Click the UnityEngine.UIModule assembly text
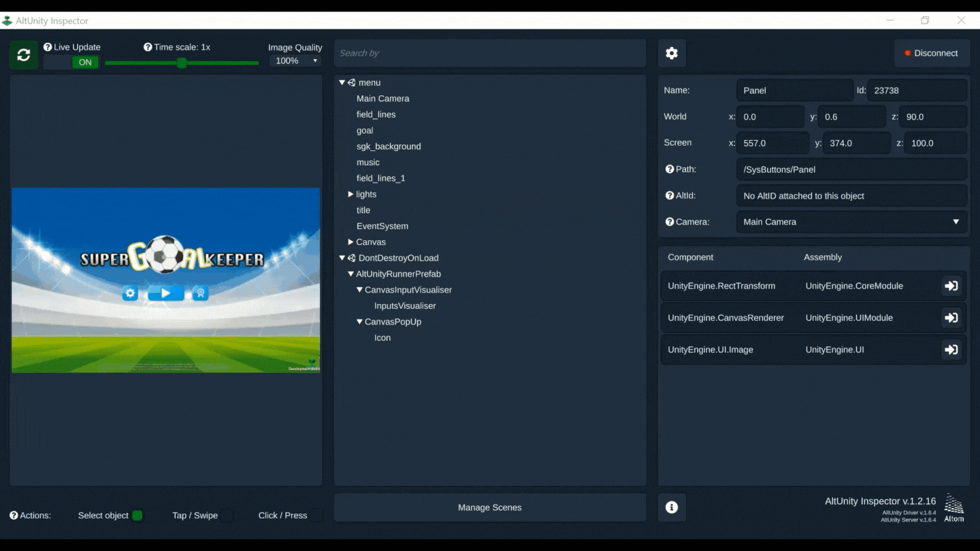This screenshot has height=551, width=980. pos(849,318)
